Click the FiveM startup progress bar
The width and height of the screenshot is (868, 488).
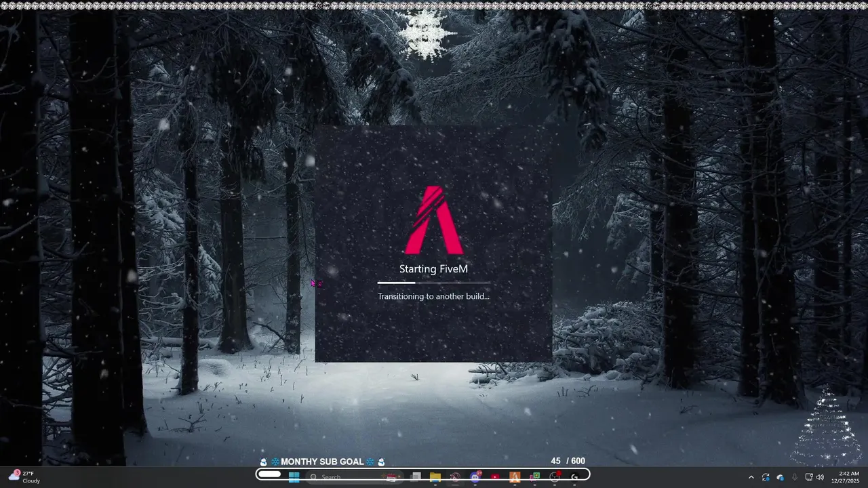point(434,283)
